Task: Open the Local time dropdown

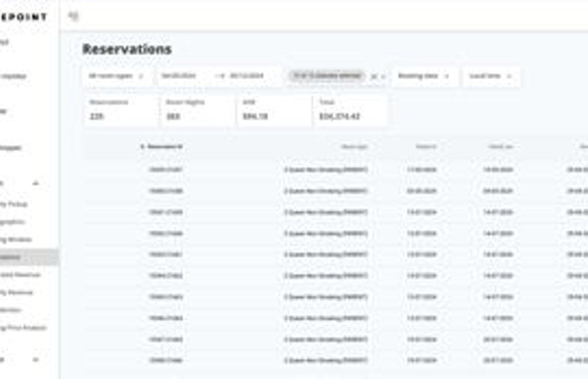Action: pyautogui.click(x=491, y=76)
